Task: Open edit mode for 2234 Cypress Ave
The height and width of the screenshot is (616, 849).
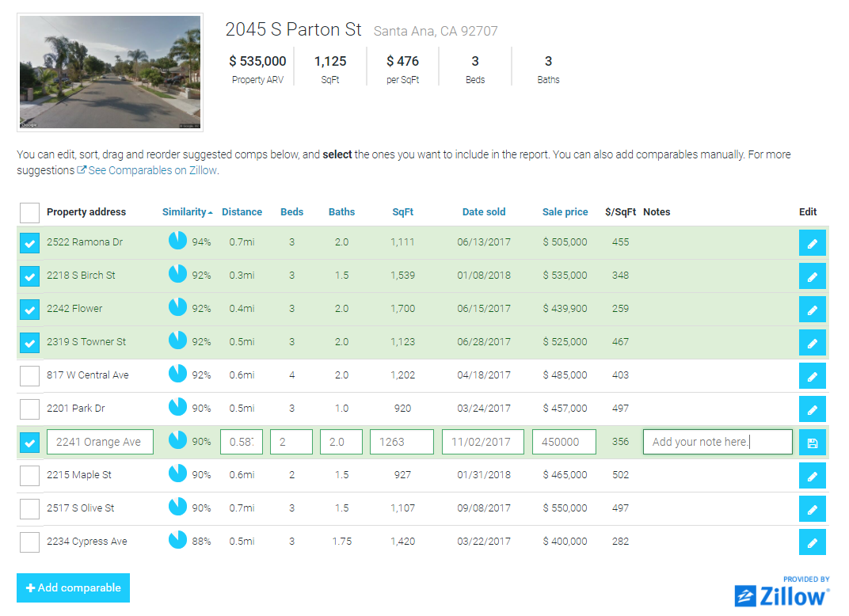Action: pos(812,542)
